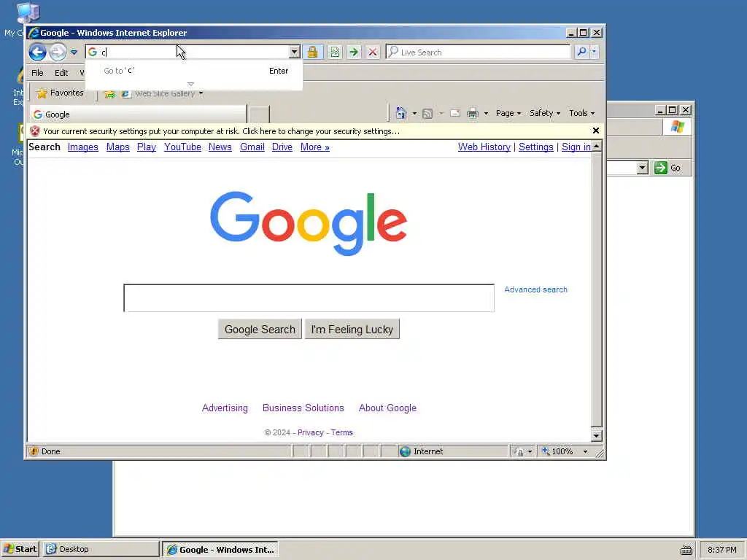Open the YouTube link

pyautogui.click(x=182, y=147)
